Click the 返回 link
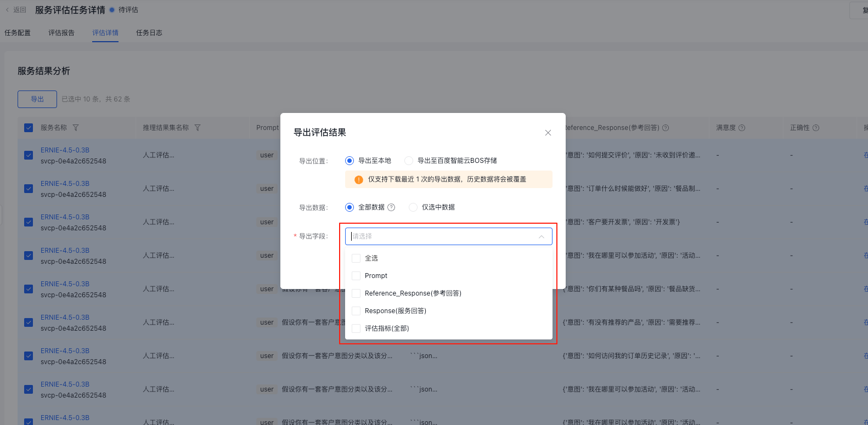Viewport: 868px width, 425px height. [20, 10]
